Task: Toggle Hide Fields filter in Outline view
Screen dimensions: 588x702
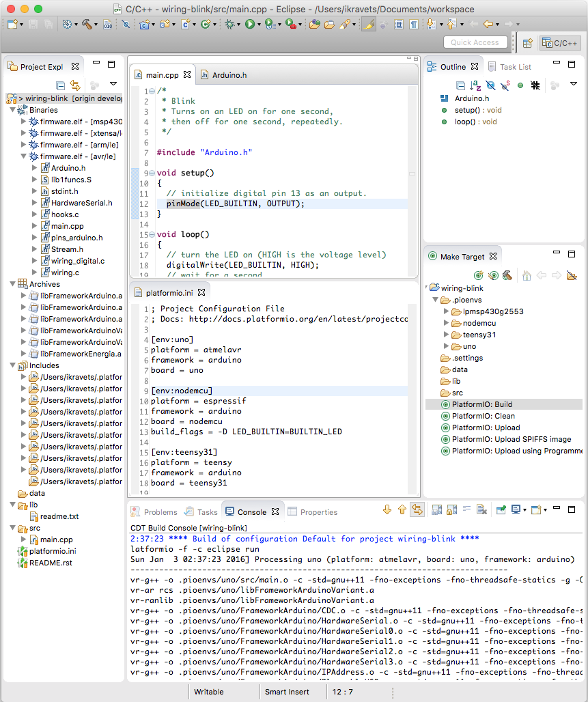Action: pyautogui.click(x=490, y=85)
